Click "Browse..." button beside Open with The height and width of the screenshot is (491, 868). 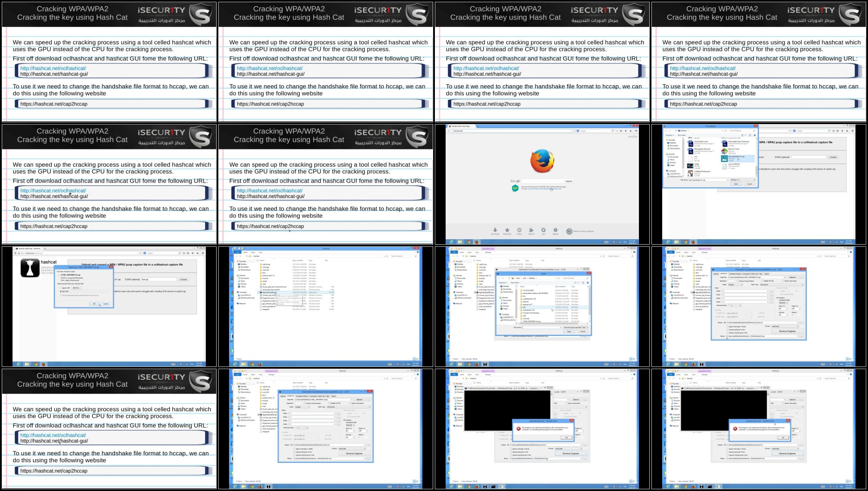pyautogui.click(x=77, y=288)
